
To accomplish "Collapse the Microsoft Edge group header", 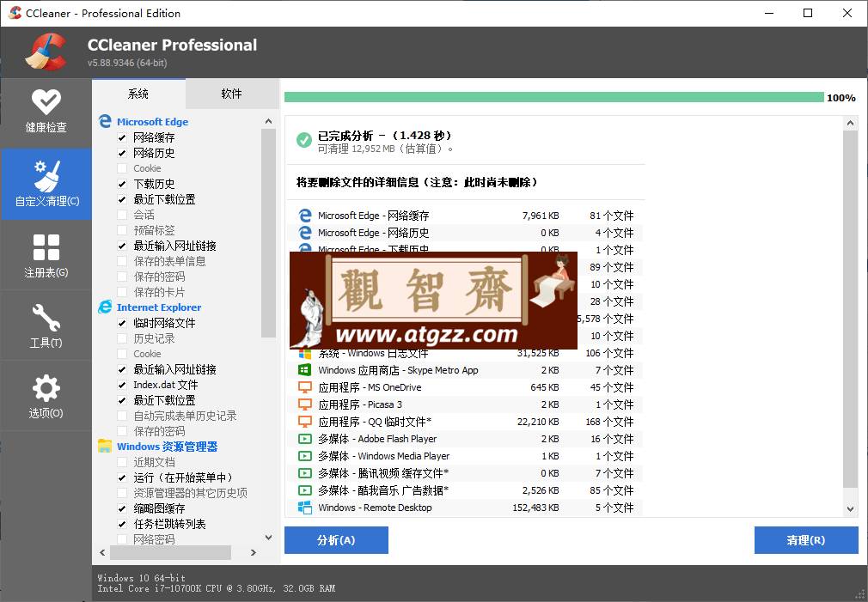I will 152,122.
